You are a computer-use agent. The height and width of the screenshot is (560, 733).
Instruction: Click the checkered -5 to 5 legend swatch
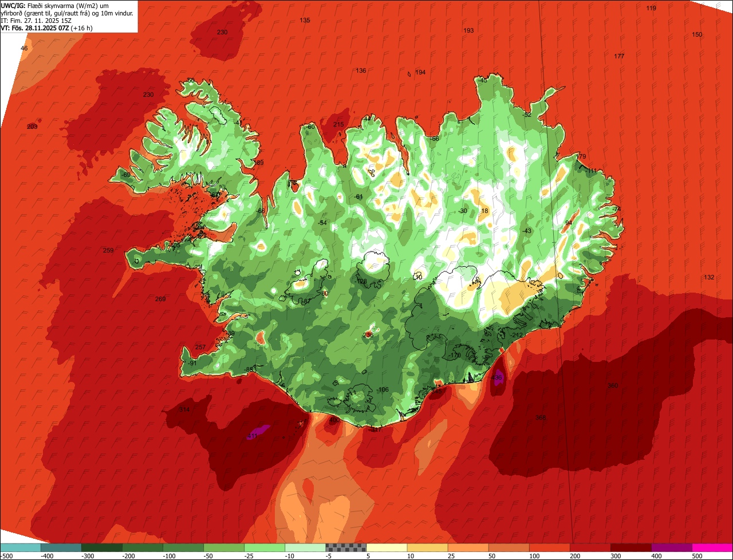(x=346, y=547)
